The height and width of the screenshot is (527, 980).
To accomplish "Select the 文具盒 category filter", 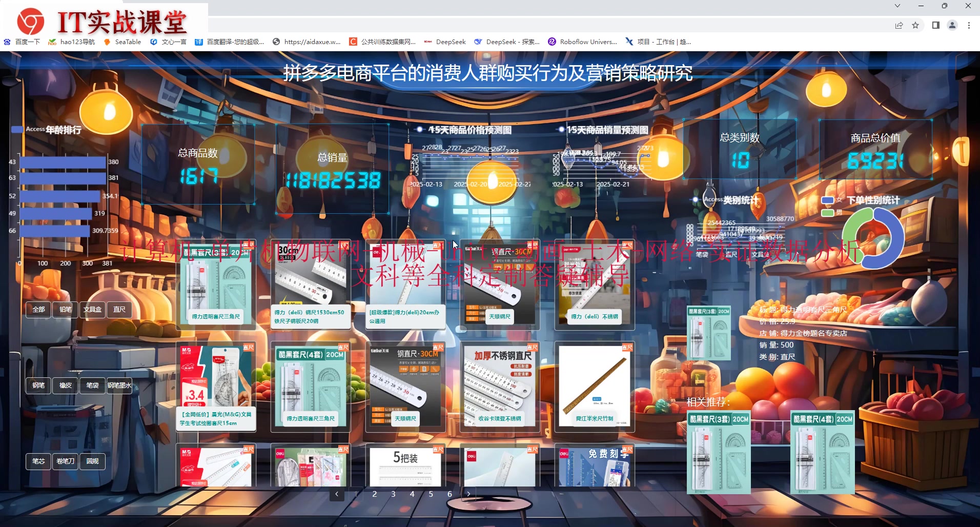I will pos(93,310).
